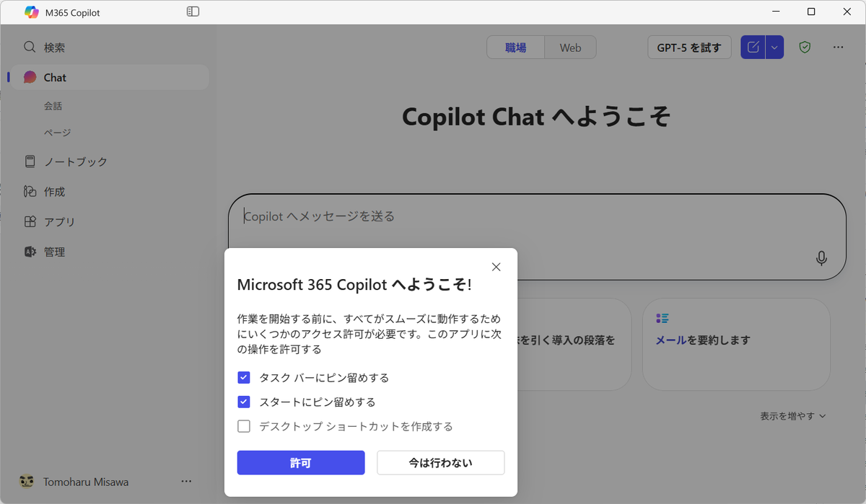Screen dimensions: 866x504
Task: Click the M365 Copilot logo in title bar
Action: (x=32, y=12)
